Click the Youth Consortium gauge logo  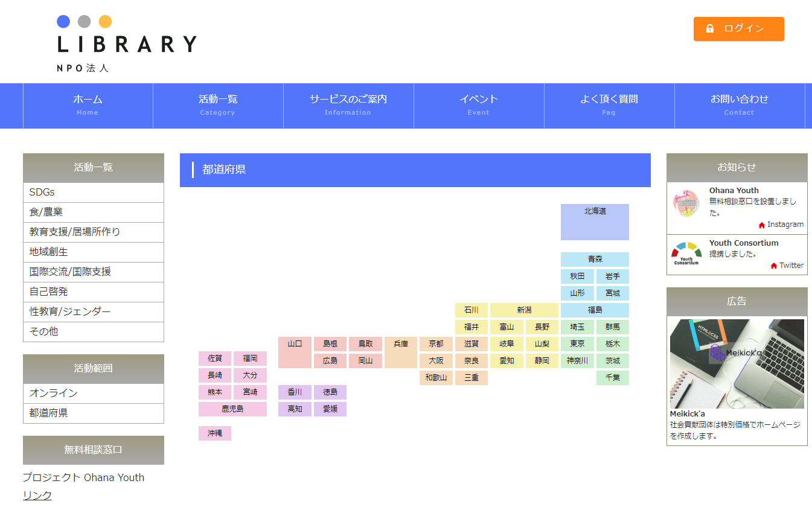686,253
